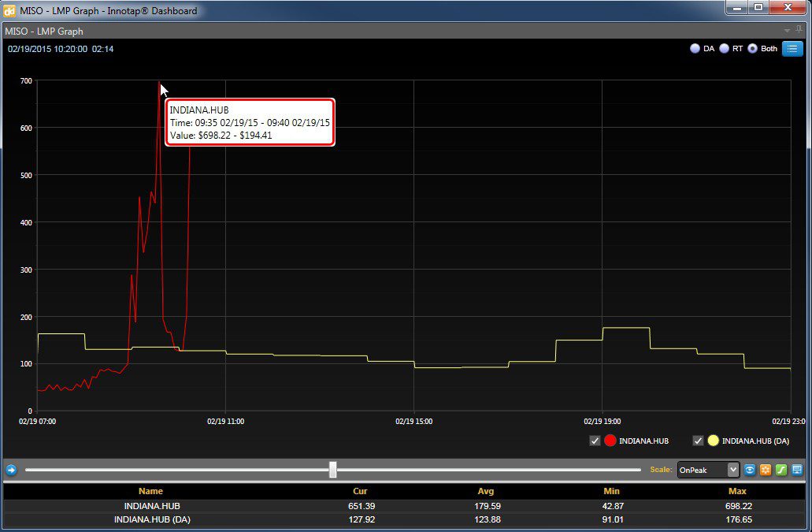Click the Max value 176.65
Screen dimensions: 812x532
coord(739,519)
